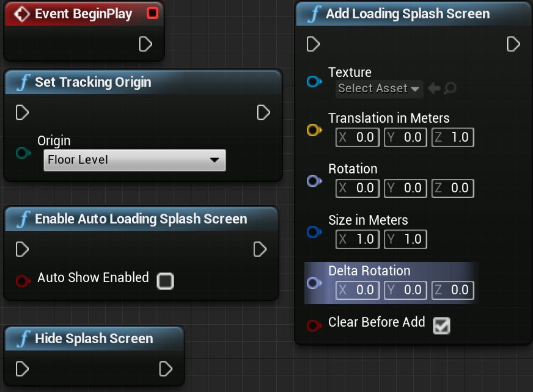Click the Event BeginPlay diamond event icon
This screenshot has width=533, height=392.
click(22, 14)
